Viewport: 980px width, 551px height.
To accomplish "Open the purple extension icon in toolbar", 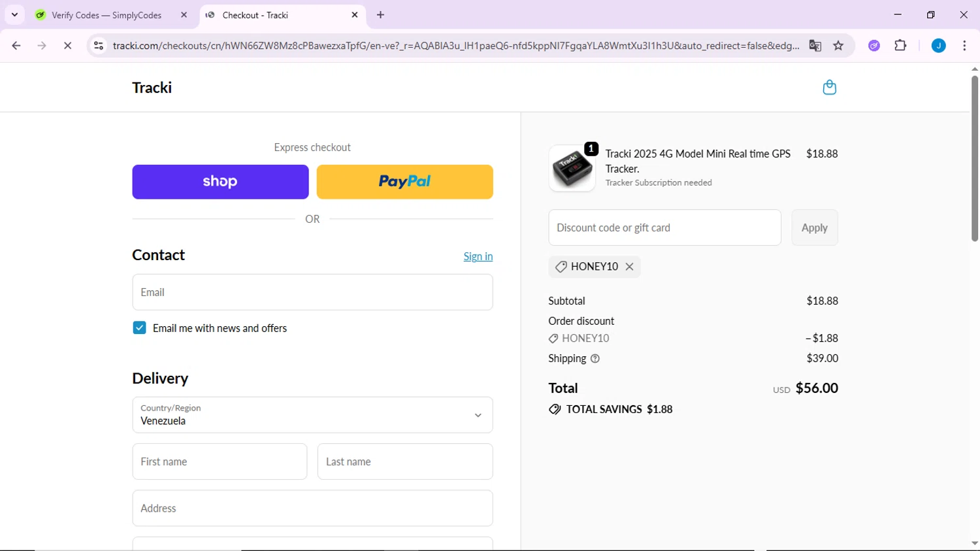I will [x=874, y=46].
